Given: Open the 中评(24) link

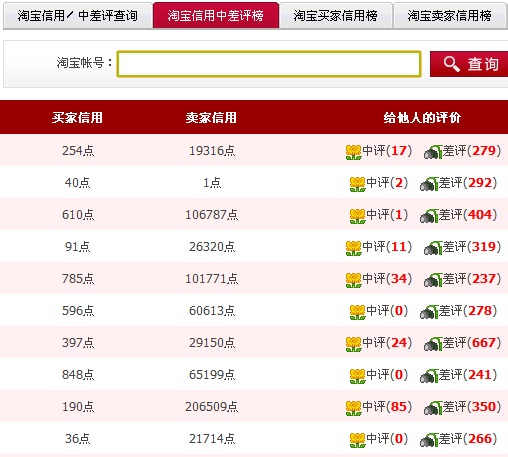Looking at the screenshot, I should (x=387, y=343).
